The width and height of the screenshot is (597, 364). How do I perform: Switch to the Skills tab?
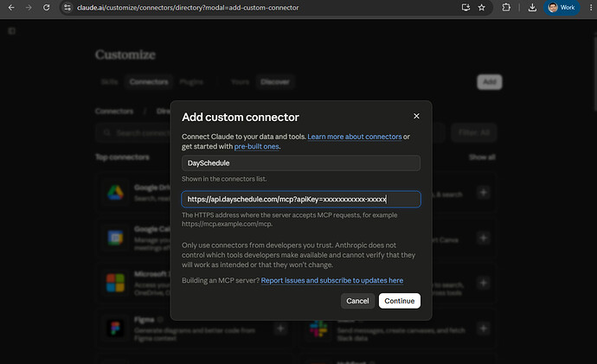point(110,82)
